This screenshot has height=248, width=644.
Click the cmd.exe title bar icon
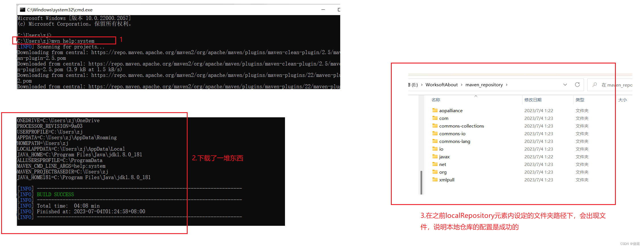point(22,10)
